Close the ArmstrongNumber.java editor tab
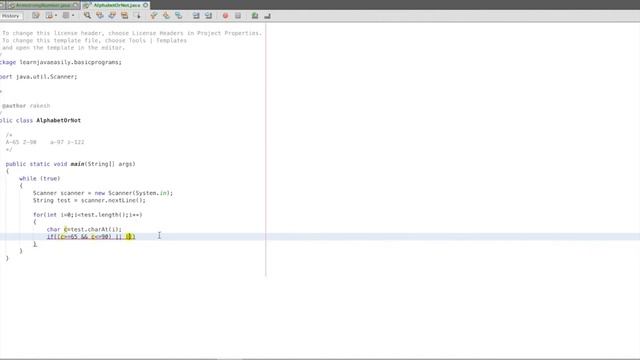 point(76,5)
